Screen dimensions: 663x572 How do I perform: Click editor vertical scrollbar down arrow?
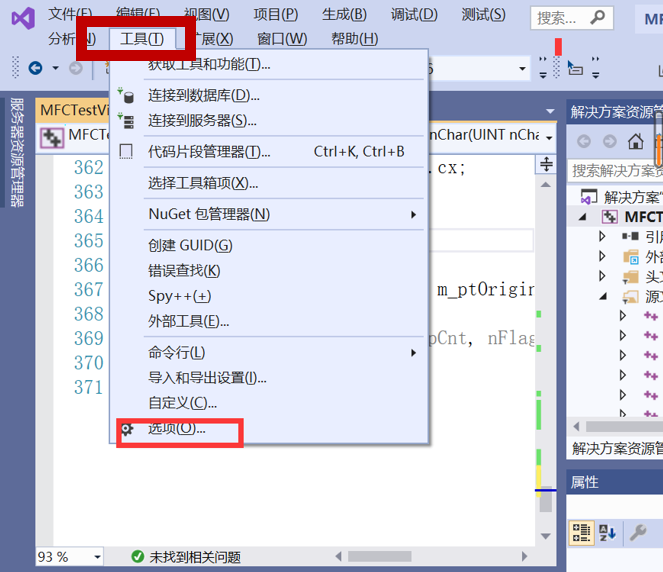pyautogui.click(x=546, y=536)
